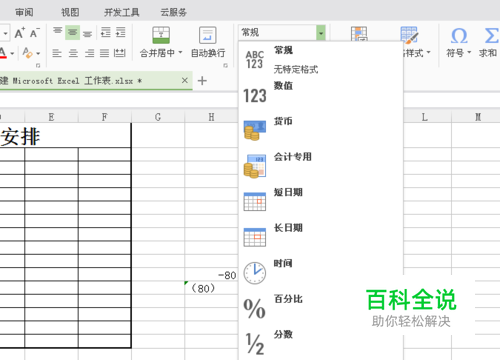Viewport: 500px width, 360px height.
Task: Open the 开发工具 tab
Action: (122, 12)
